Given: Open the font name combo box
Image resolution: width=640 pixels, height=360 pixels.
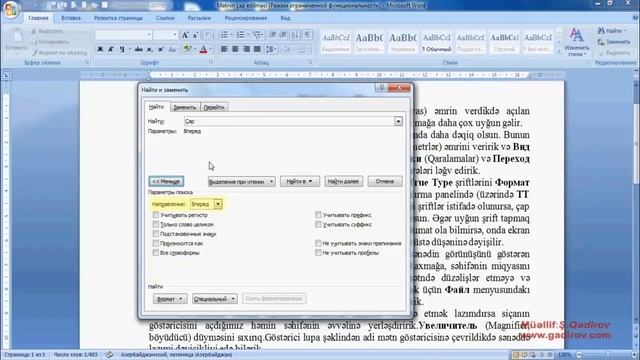Looking at the screenshot, I should pos(124,35).
